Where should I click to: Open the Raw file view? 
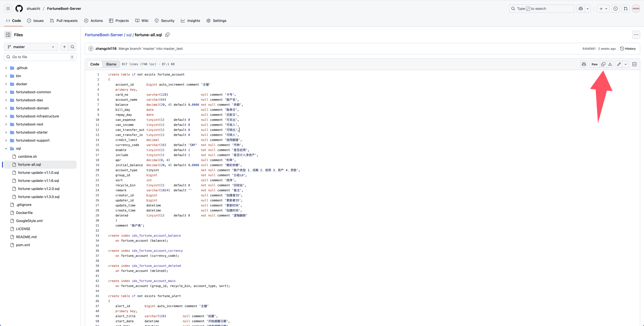[595, 64]
